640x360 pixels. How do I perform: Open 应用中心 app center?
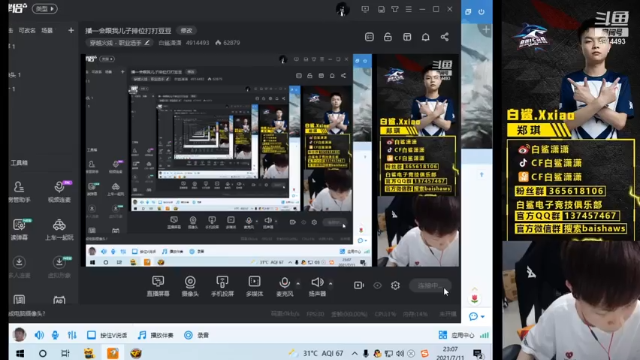coord(456,335)
